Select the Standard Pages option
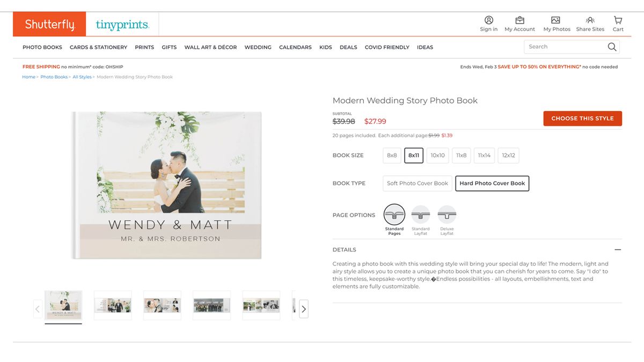Viewport: 644px width, 362px height. [x=394, y=215]
